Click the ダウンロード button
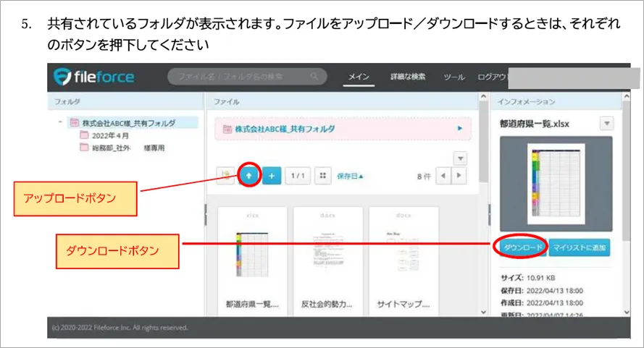This screenshot has width=644, height=348. click(x=522, y=247)
